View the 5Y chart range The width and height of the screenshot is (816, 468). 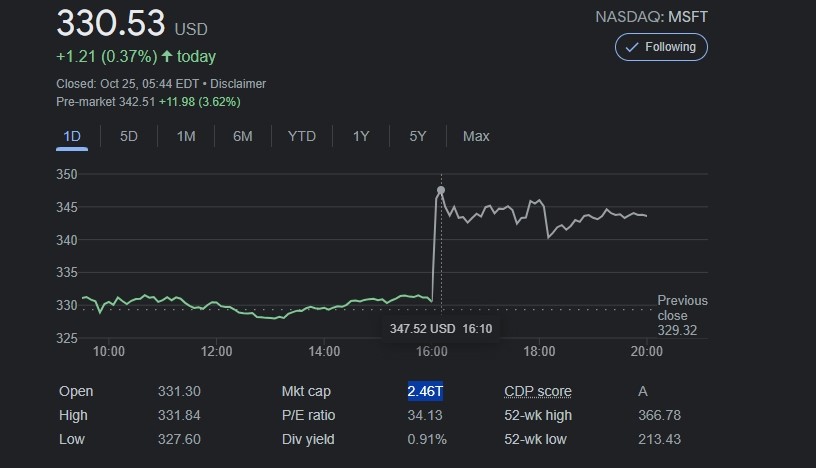pyautogui.click(x=417, y=136)
